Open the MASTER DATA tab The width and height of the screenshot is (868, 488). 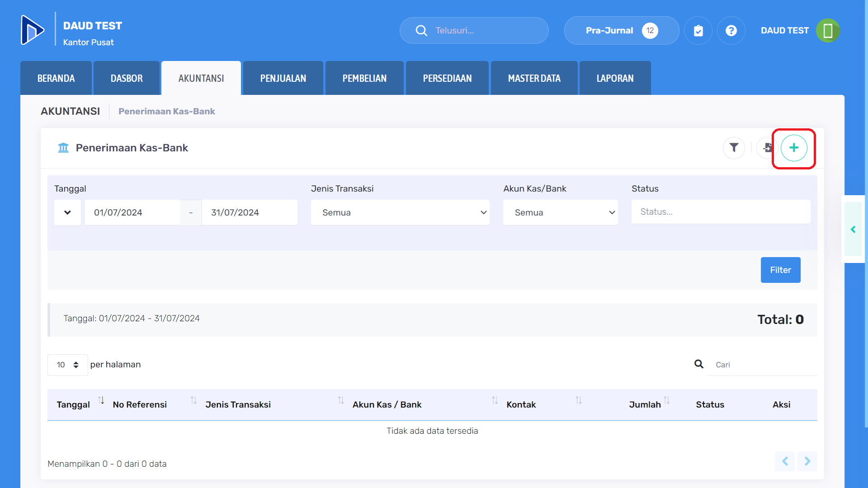point(534,78)
